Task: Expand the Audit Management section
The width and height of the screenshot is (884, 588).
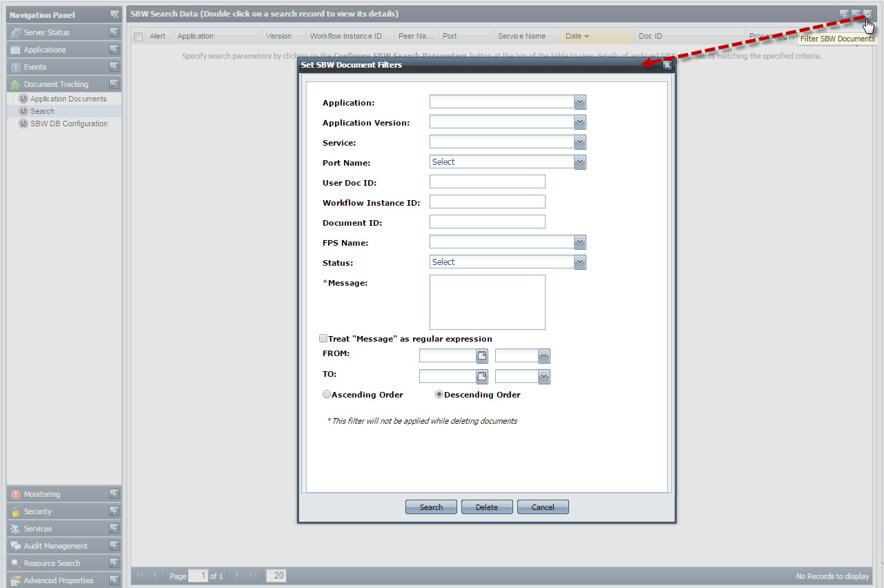Action: tap(115, 546)
